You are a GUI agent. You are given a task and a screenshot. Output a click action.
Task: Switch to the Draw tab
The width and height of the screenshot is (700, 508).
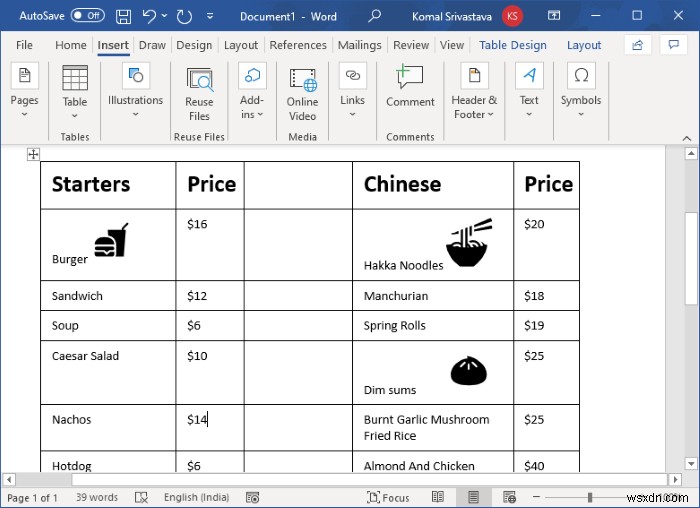pos(152,45)
